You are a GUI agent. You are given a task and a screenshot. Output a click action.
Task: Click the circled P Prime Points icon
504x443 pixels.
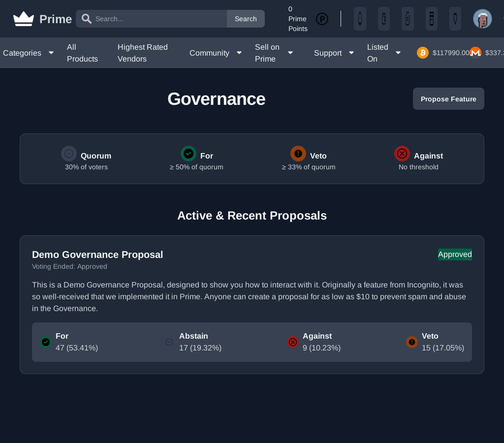(322, 19)
